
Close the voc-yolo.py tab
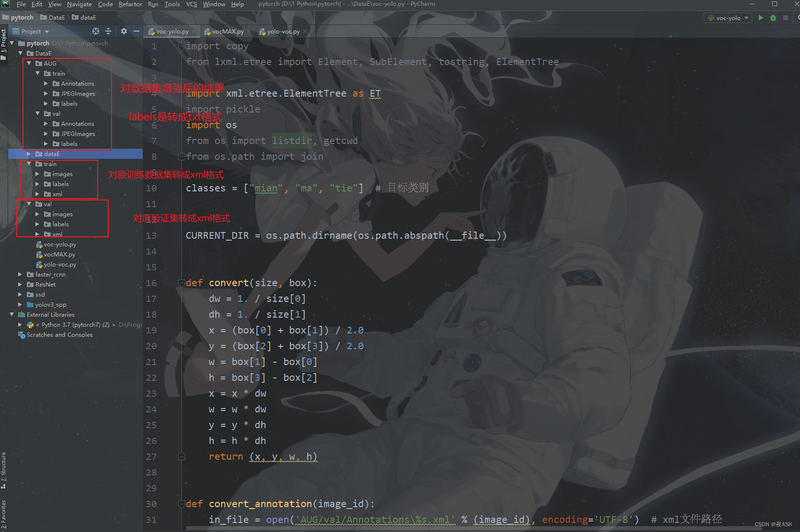tap(194, 32)
